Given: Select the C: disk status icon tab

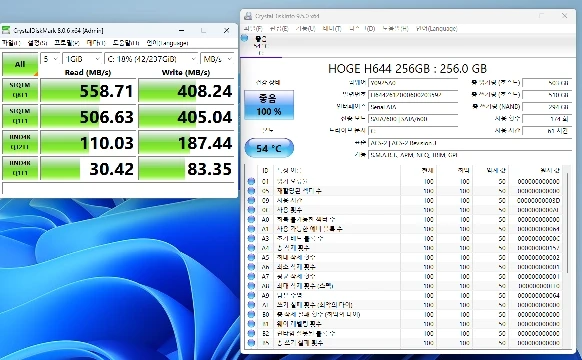Looking at the screenshot, I should [261, 45].
